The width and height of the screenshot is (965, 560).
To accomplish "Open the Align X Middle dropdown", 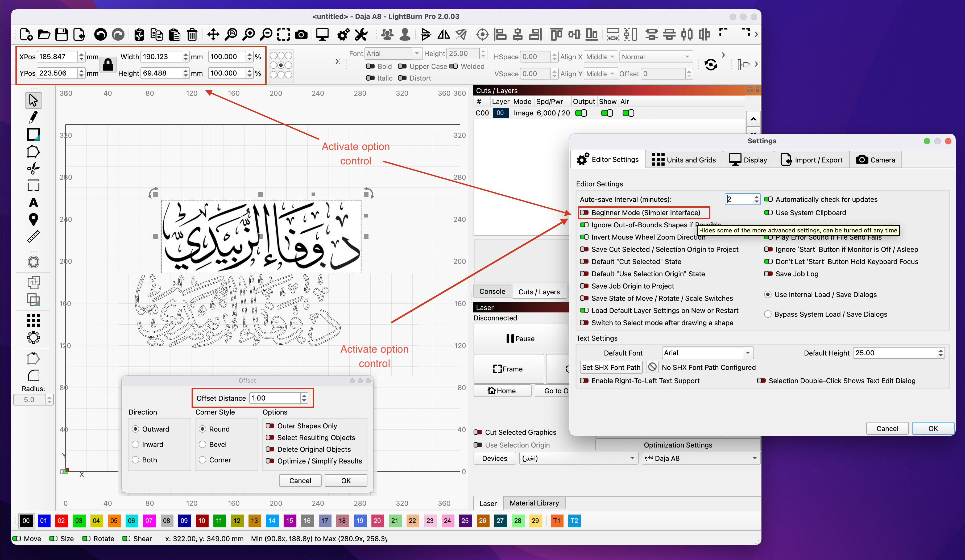I will (601, 57).
